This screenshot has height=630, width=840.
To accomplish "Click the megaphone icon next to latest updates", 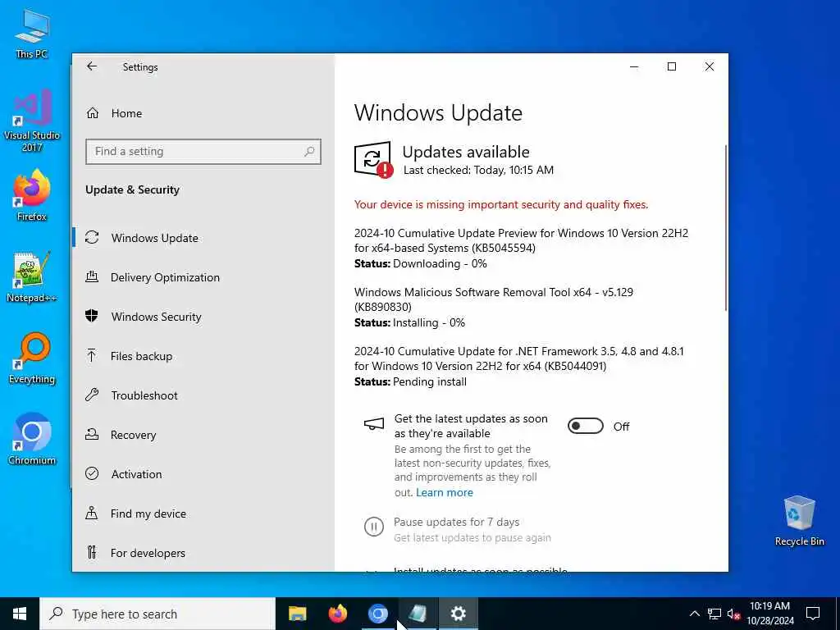I will [374, 424].
